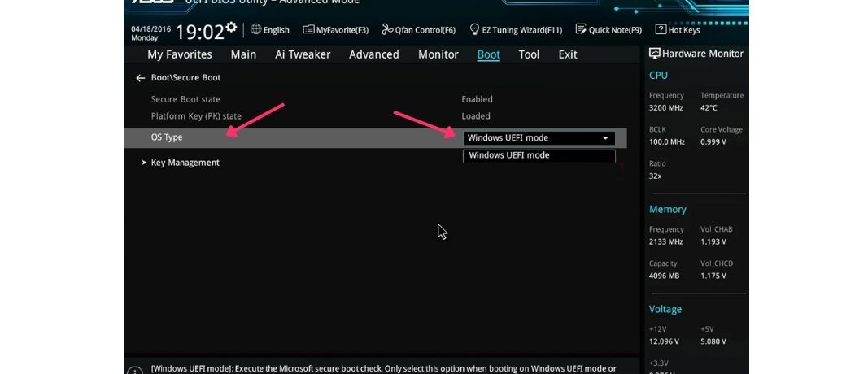This screenshot has height=374, width=868.
Task: Select the OS Type row label
Action: 167,137
